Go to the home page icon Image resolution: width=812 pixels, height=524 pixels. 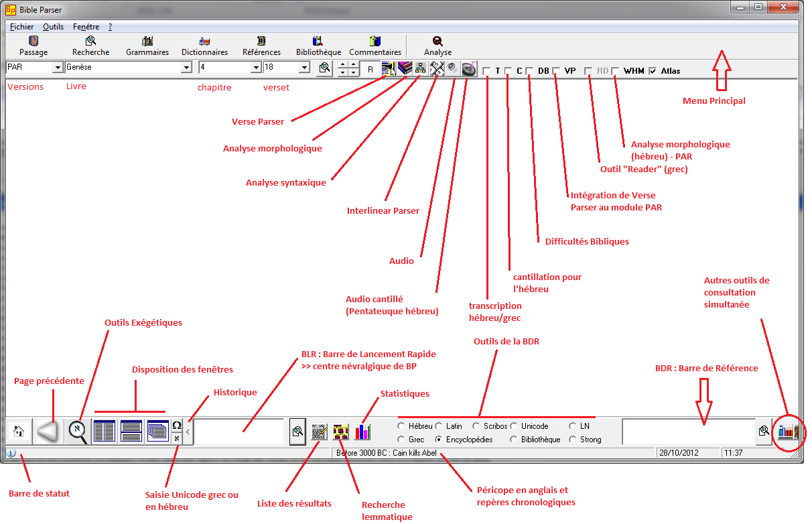19,432
